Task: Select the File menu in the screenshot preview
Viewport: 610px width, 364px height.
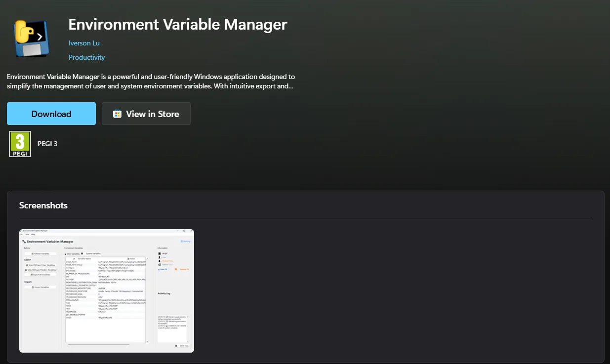Action: 21,234
